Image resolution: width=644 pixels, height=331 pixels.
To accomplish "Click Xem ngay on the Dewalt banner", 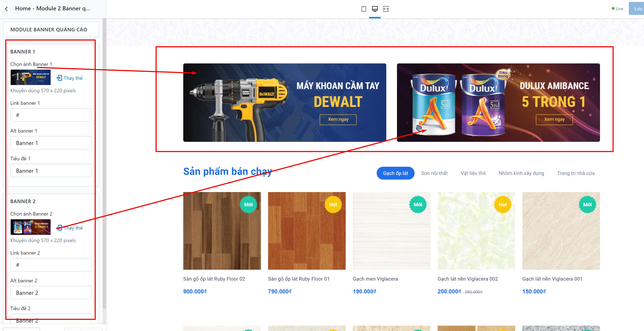I will click(x=338, y=120).
